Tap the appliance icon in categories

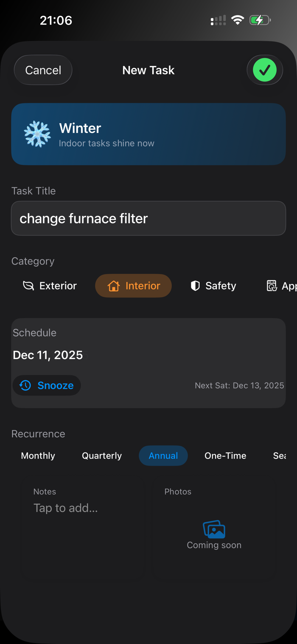pos(272,286)
